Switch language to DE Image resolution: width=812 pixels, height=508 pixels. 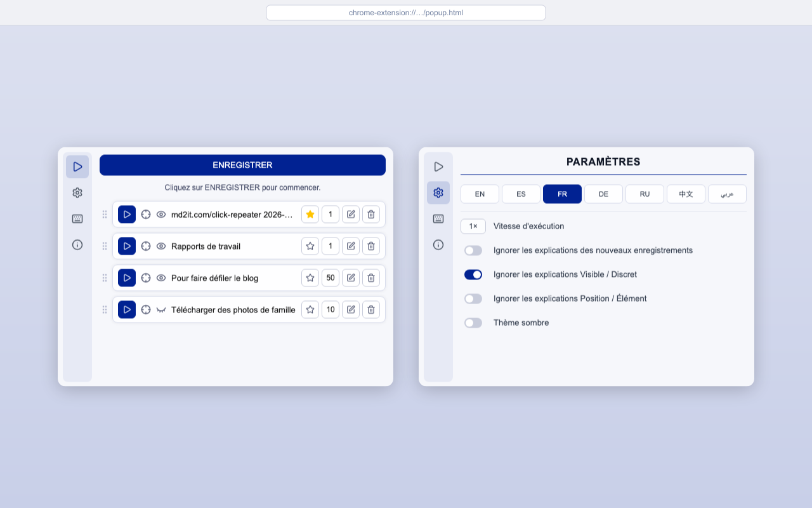coord(603,194)
